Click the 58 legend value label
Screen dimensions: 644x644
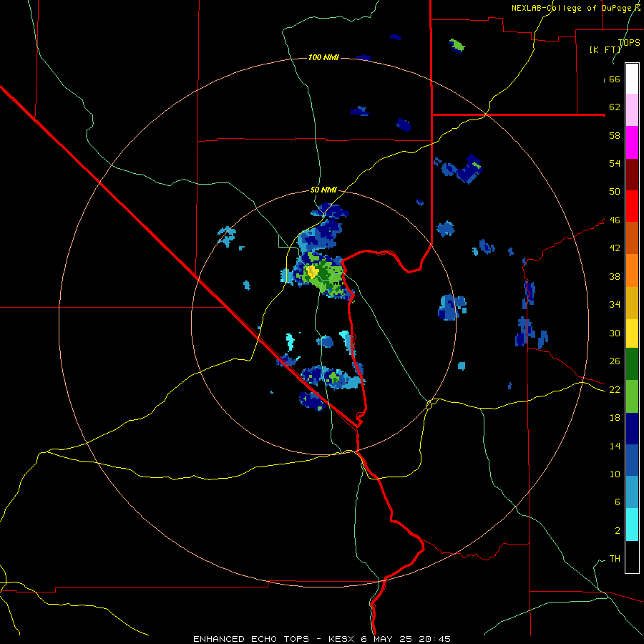click(615, 135)
